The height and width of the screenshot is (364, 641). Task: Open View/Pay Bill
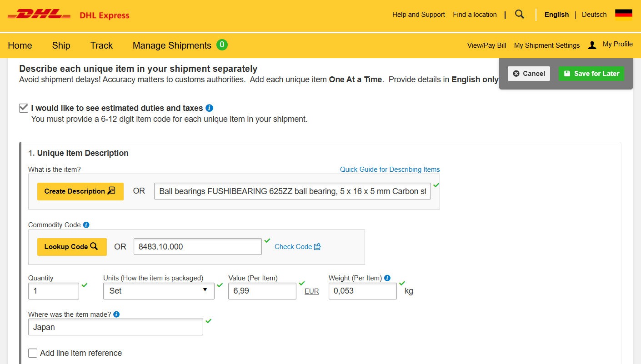click(486, 45)
